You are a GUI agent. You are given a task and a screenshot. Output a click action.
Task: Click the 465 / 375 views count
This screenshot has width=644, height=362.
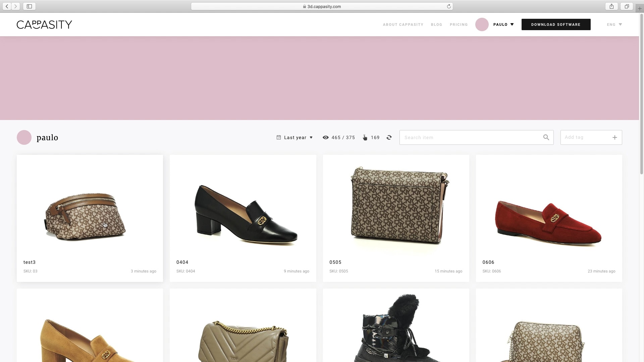click(343, 137)
